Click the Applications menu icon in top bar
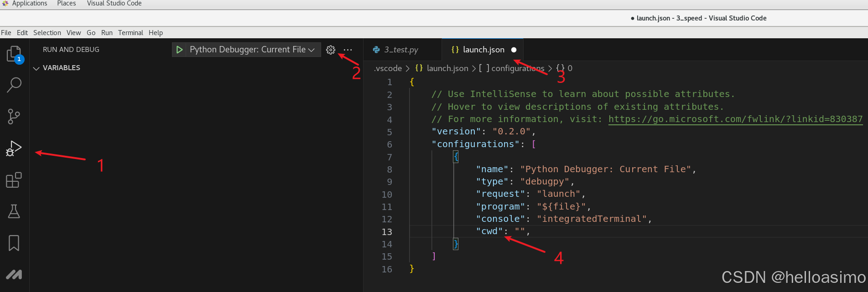 pyautogui.click(x=5, y=3)
